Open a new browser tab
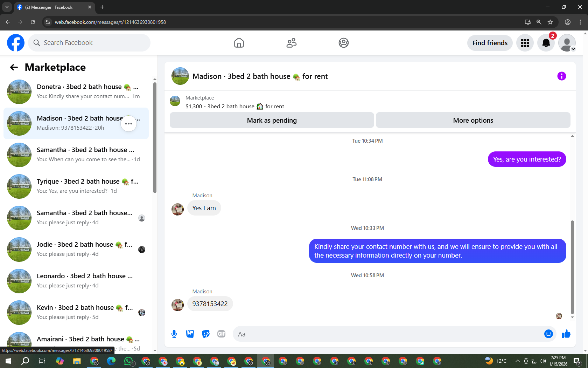 click(102, 7)
